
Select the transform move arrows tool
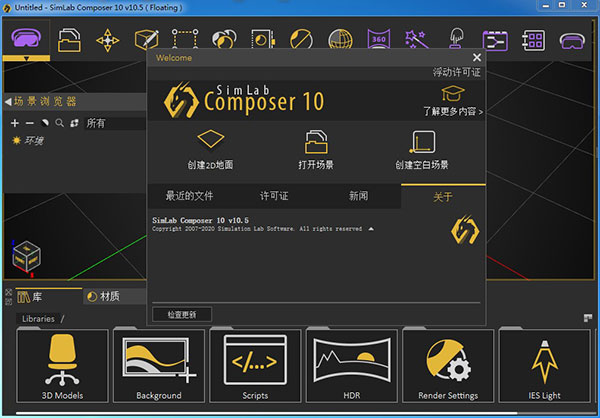tap(108, 40)
